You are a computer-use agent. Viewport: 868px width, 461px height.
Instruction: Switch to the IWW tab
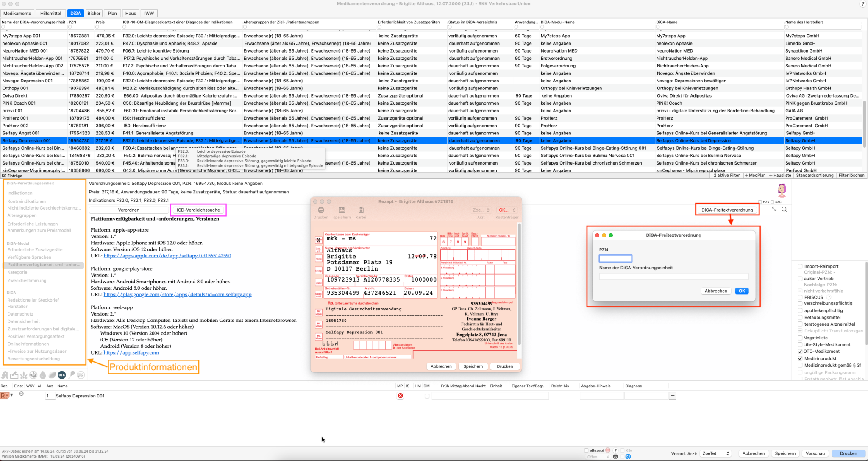click(149, 13)
